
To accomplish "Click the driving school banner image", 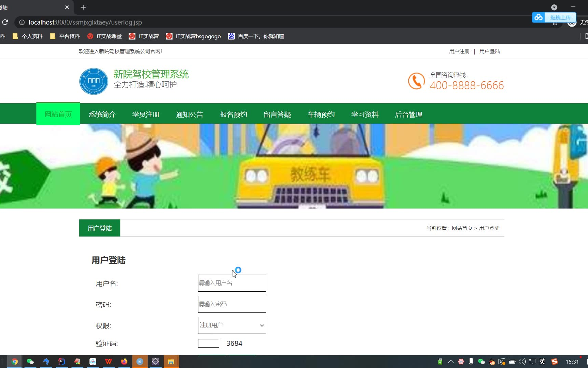I will [294, 166].
